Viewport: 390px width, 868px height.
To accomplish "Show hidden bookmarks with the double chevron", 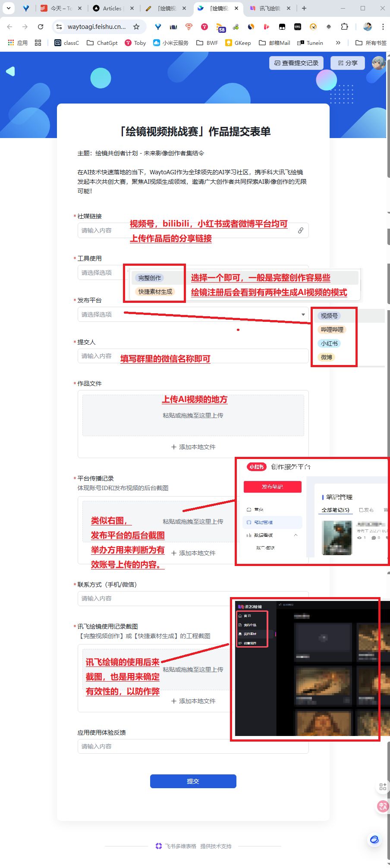I will [x=338, y=43].
